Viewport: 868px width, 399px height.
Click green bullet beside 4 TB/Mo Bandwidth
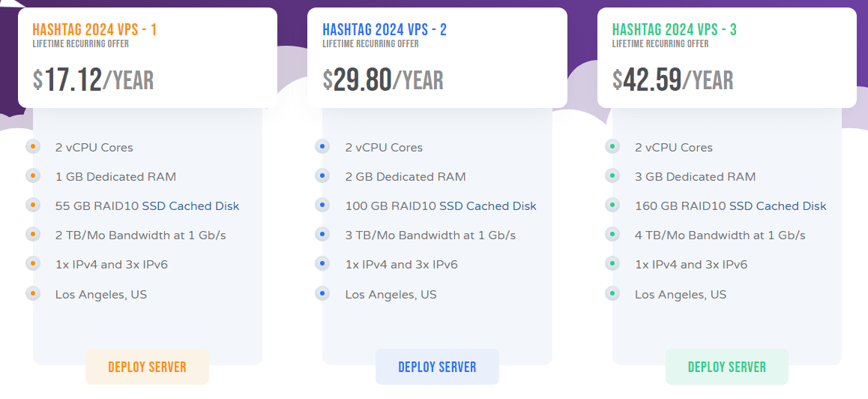click(x=612, y=235)
